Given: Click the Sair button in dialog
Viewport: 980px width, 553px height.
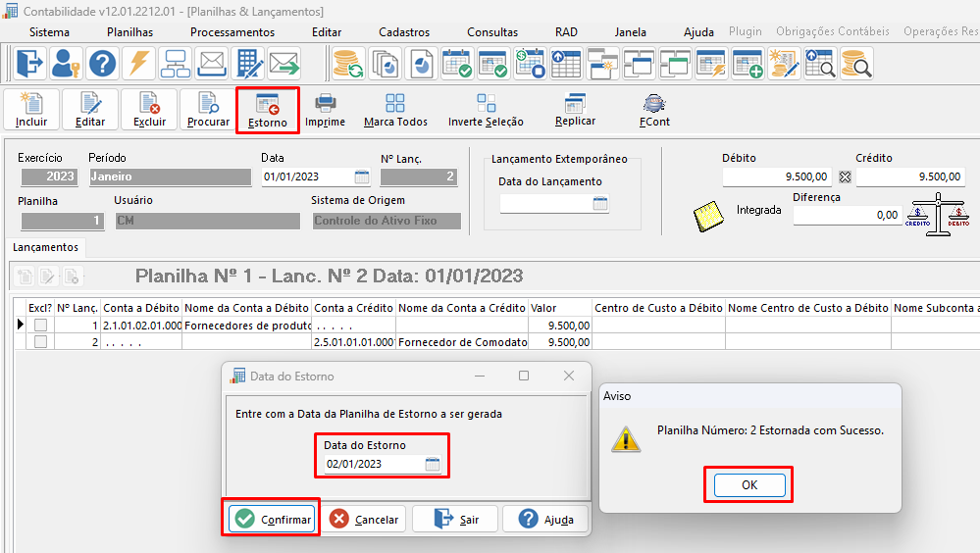Looking at the screenshot, I should [455, 519].
